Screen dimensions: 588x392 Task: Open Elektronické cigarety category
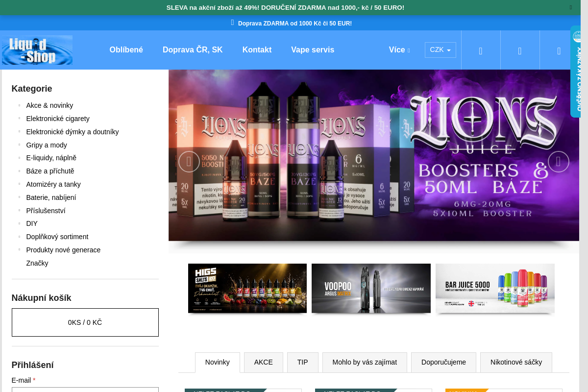(x=58, y=119)
